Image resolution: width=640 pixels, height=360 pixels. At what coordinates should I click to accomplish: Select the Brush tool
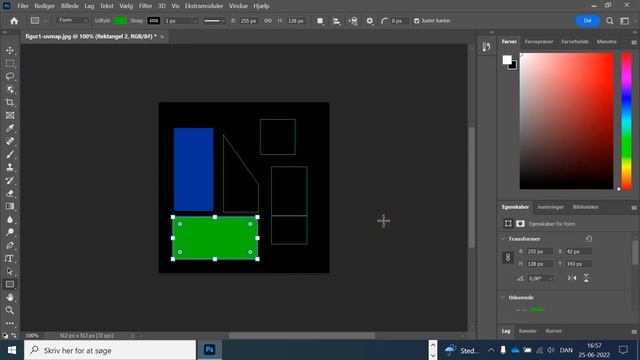tap(10, 154)
